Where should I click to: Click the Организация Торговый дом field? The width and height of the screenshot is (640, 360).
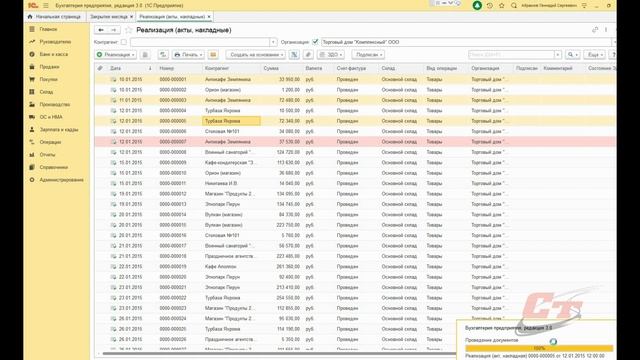click(466, 42)
